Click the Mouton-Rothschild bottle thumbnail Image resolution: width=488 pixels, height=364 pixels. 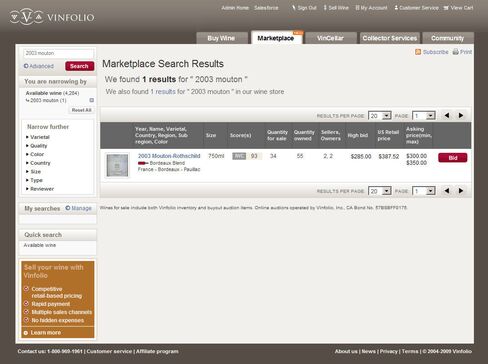[x=117, y=165]
